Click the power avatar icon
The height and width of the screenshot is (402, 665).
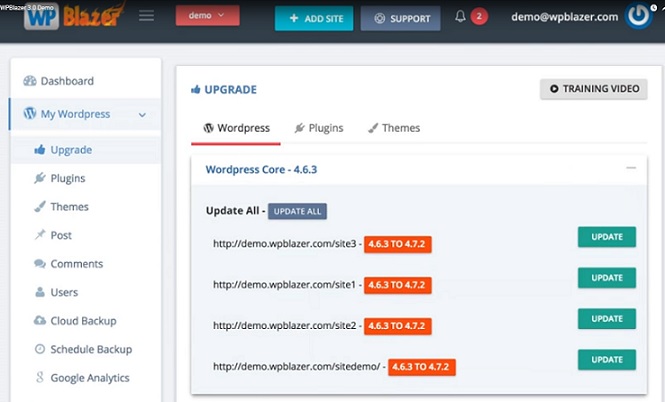click(x=638, y=16)
